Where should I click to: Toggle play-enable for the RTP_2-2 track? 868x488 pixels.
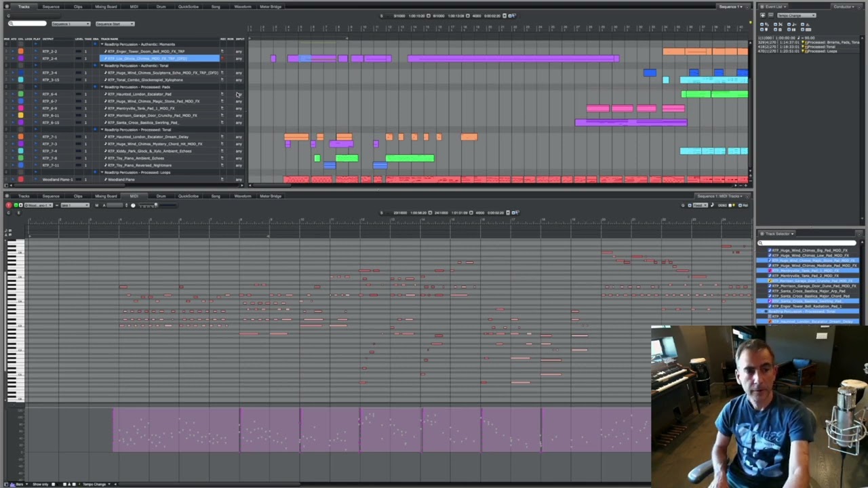(x=36, y=52)
